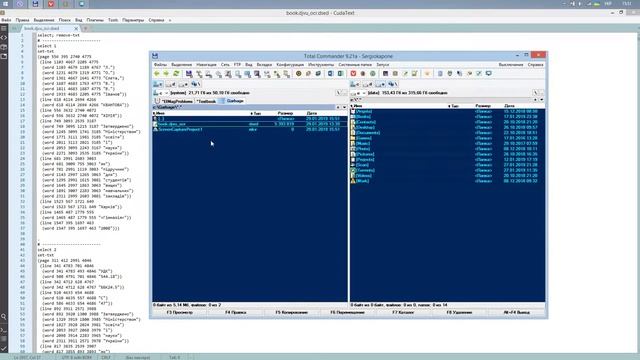Click the left panel drive c button icon

coord(158,84)
